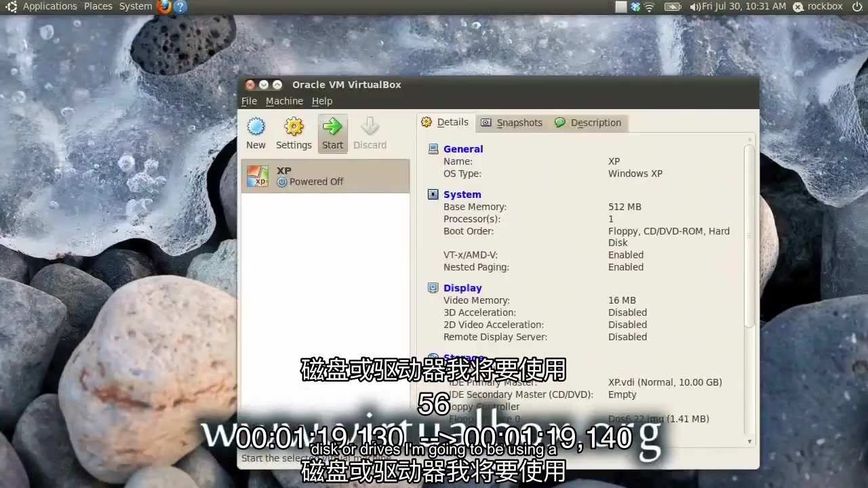Open the Applications menu in top panel
The height and width of the screenshot is (488, 868).
pos(50,6)
